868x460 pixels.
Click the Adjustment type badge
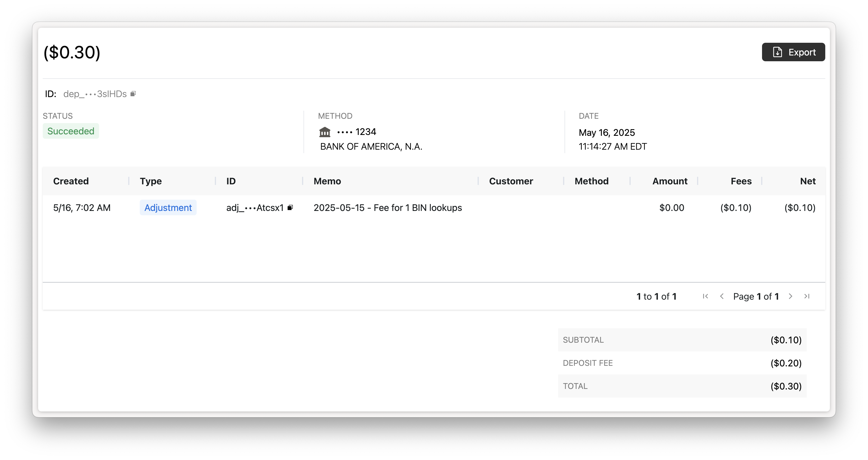point(168,208)
